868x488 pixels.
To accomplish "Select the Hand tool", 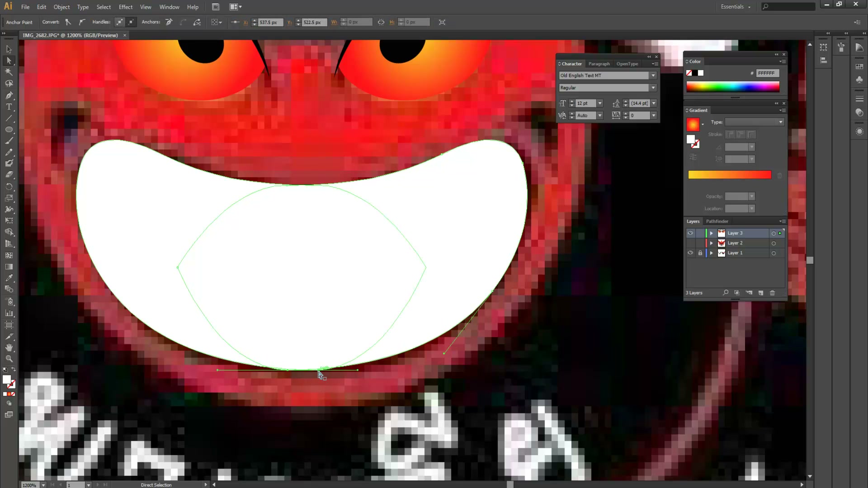I will click(9, 347).
